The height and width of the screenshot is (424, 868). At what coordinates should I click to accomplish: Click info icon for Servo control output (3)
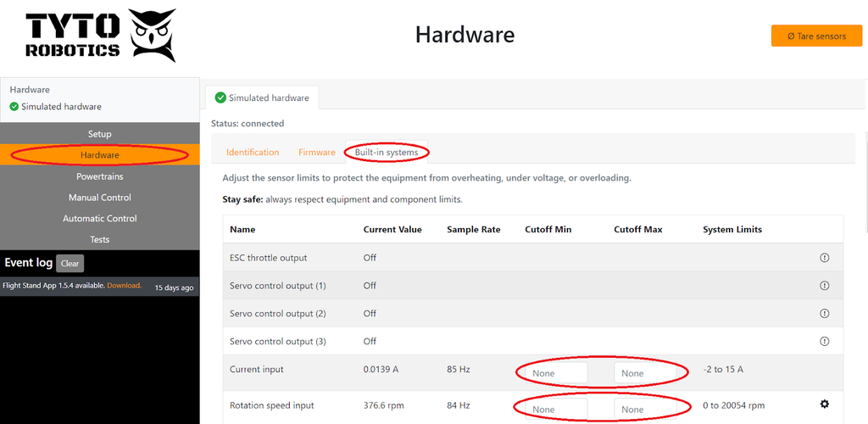pyautogui.click(x=824, y=342)
